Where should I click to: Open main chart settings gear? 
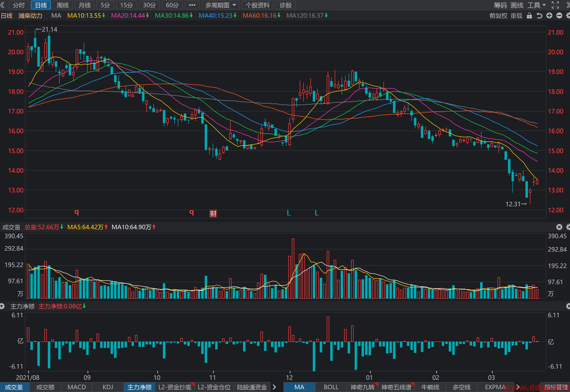click(568, 16)
